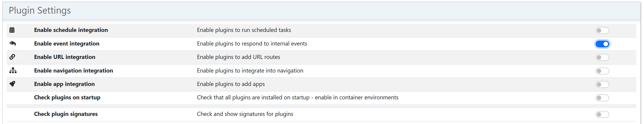Turn on plugin signature checking
Image resolution: width=644 pixels, height=124 pixels.
603,114
